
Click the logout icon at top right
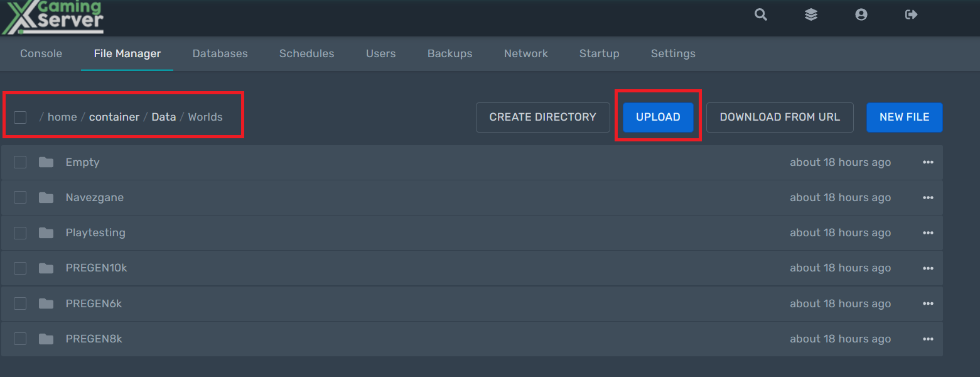click(911, 14)
